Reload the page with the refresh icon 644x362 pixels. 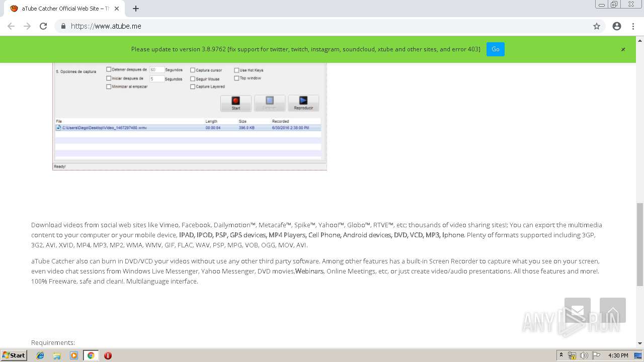(43, 26)
